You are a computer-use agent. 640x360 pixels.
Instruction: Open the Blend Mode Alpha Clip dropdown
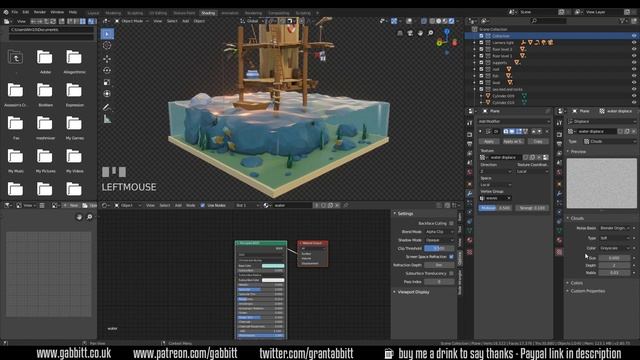coord(439,232)
